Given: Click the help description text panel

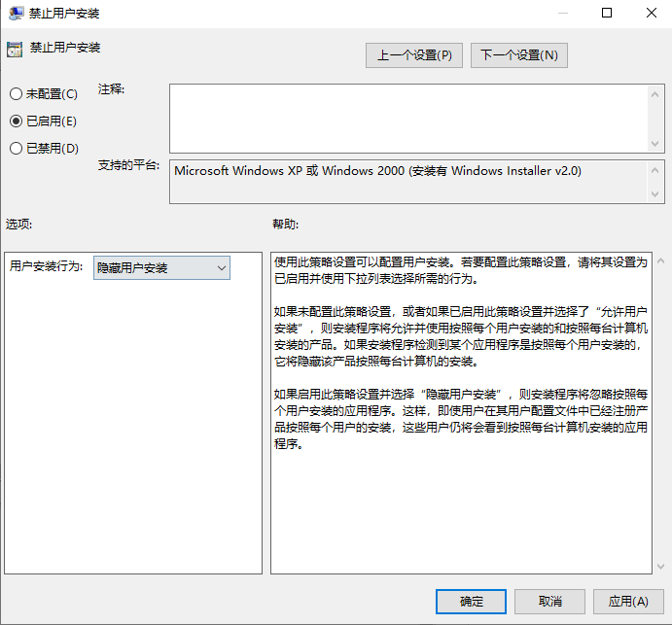Looking at the screenshot, I should (x=461, y=505).
